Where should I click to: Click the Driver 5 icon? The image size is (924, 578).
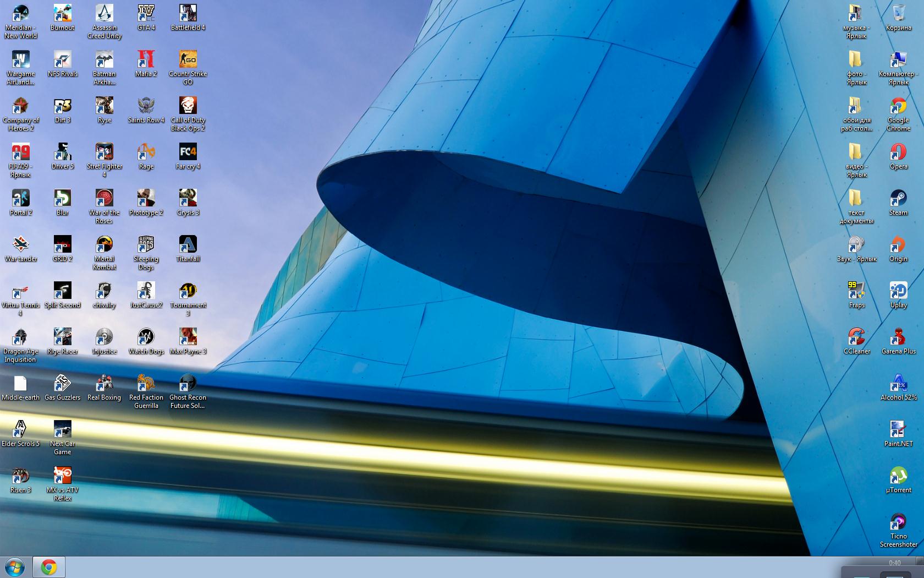(x=62, y=156)
